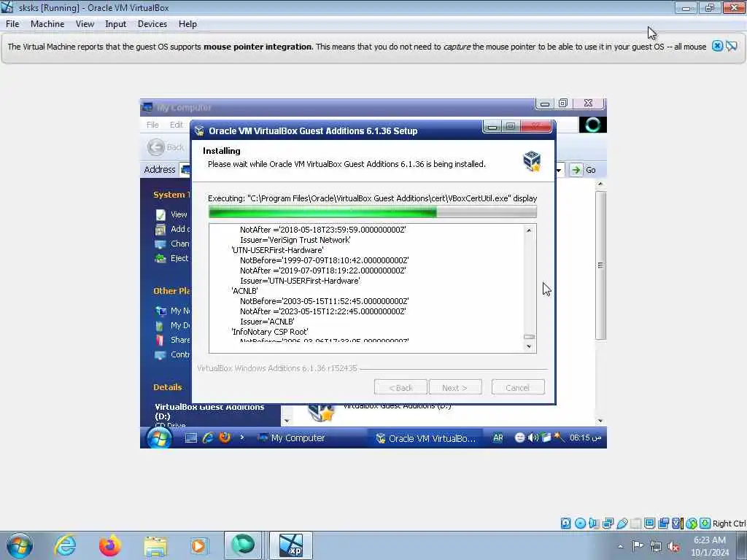Open the File menu in VirtualBox
The width and height of the screenshot is (747, 560).
(12, 24)
